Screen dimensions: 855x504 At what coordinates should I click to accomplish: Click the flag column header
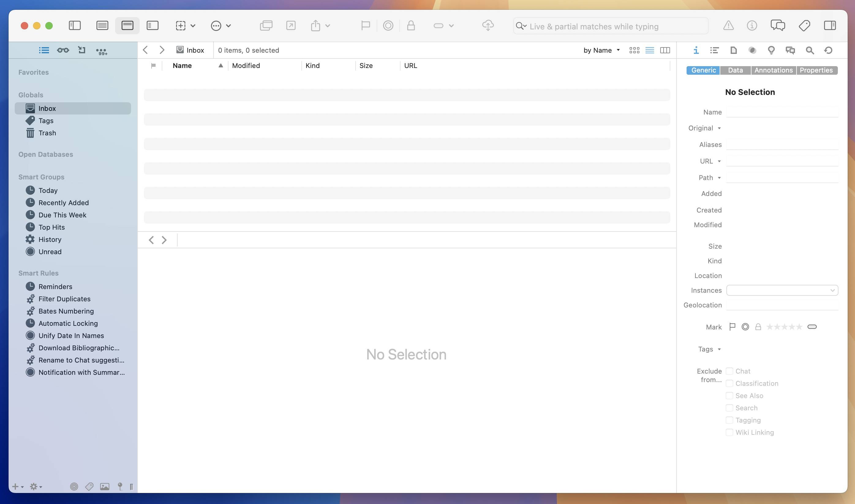coord(153,66)
